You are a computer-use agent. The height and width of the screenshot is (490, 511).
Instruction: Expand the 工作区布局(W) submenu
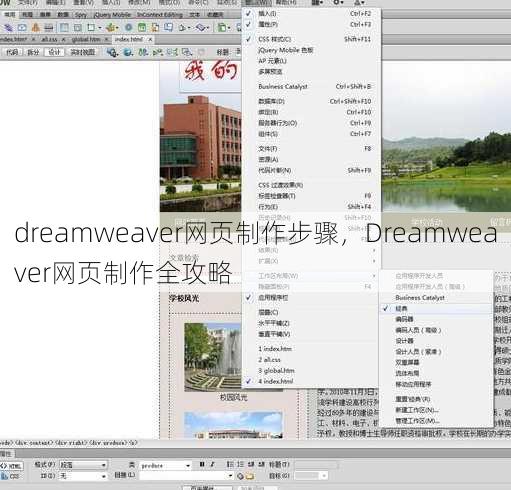click(311, 276)
